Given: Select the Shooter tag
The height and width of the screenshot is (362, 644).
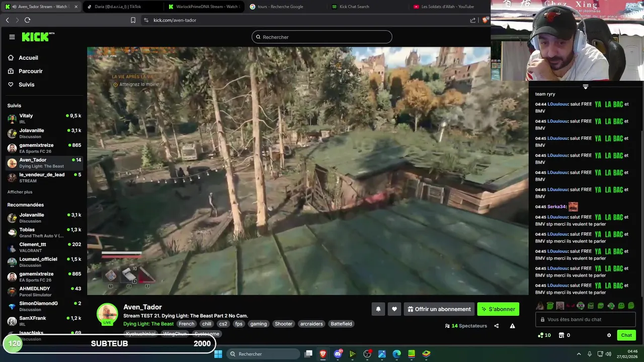Looking at the screenshot, I should [283, 324].
